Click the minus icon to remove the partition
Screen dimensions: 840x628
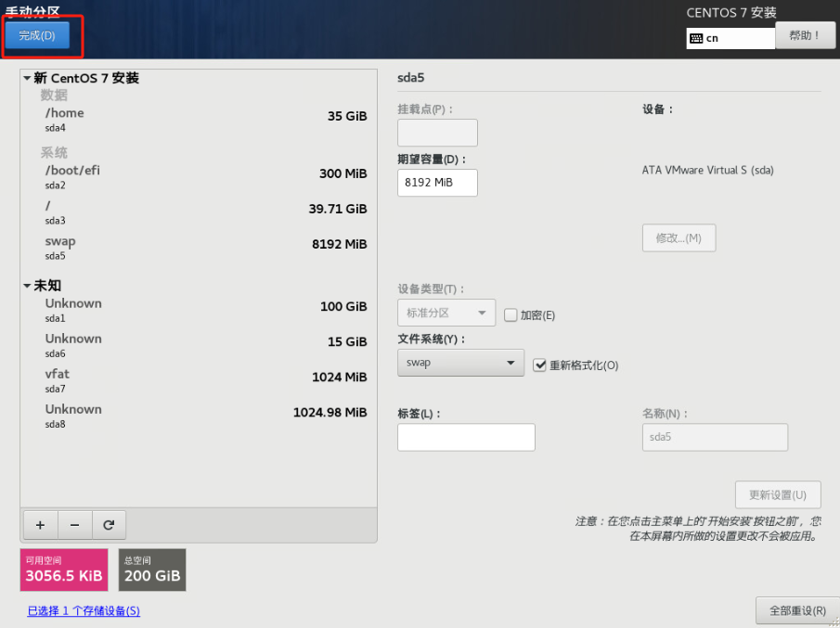74,525
